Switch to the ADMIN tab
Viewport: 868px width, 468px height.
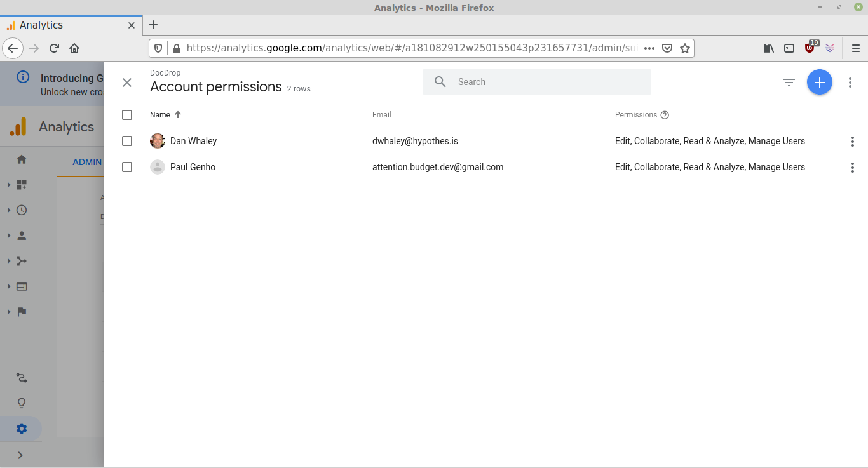(x=87, y=162)
